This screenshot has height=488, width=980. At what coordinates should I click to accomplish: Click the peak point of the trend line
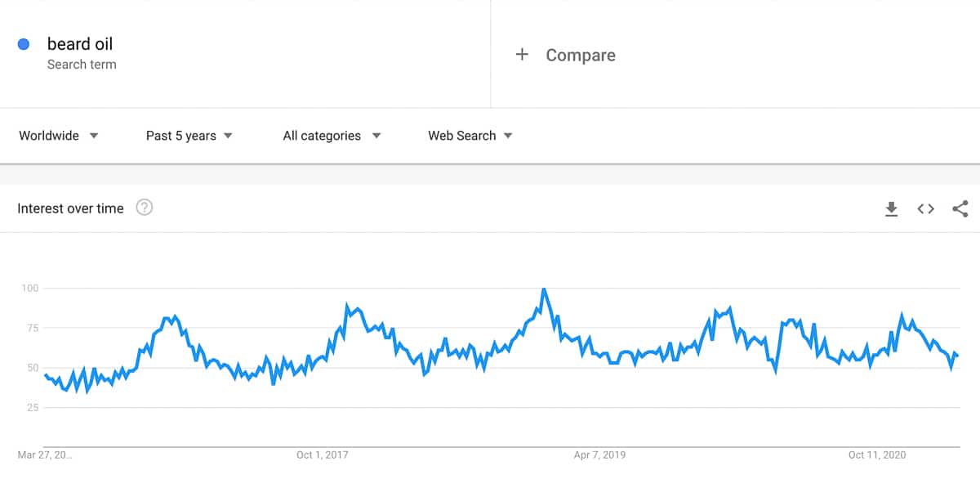point(543,288)
